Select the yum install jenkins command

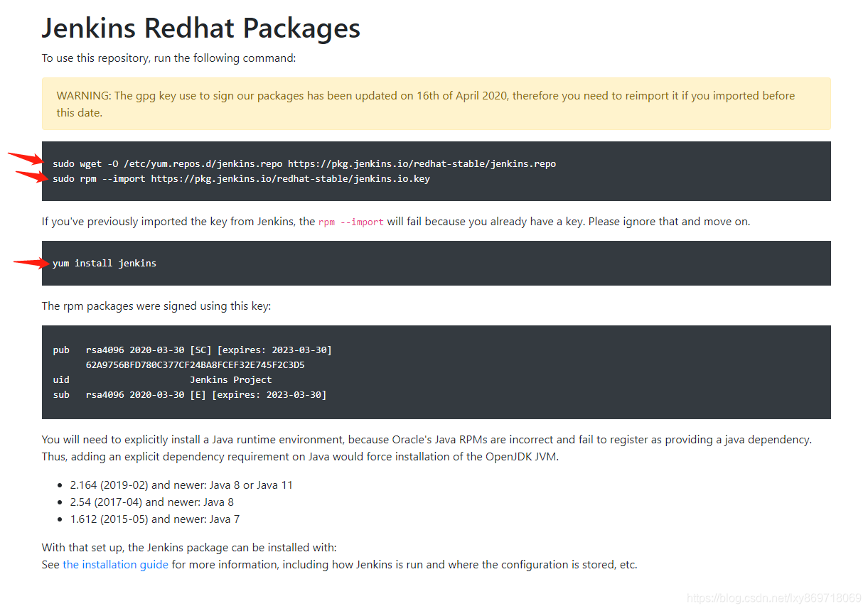tap(105, 263)
